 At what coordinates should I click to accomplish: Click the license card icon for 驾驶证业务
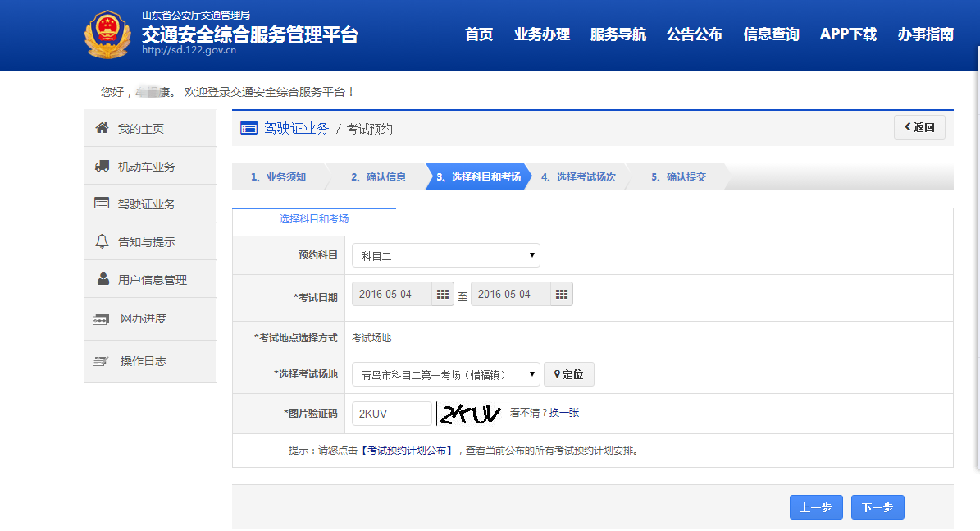102,204
